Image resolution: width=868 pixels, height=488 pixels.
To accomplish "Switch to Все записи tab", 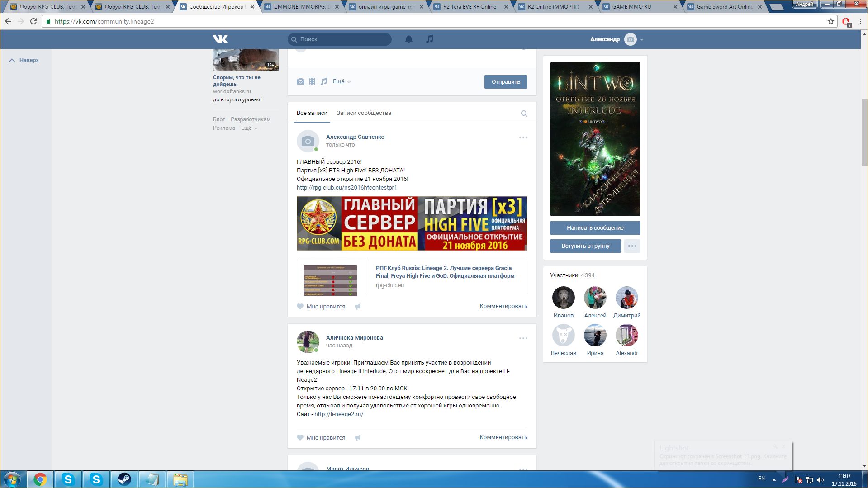I will click(312, 113).
